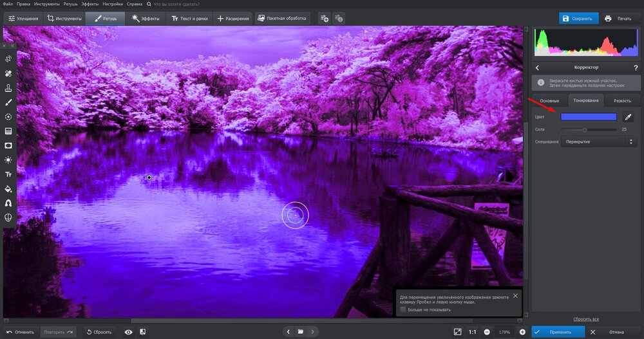This screenshot has height=339, width=644.
Task: Select the healing brush (bandage) tool
Action: (x=8, y=73)
